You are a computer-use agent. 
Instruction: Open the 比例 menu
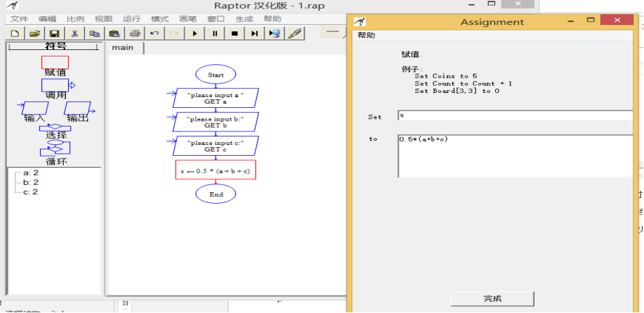point(75,19)
